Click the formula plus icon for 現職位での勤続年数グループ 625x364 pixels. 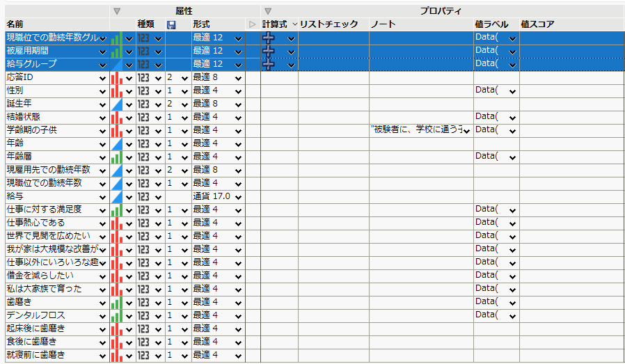(x=268, y=38)
